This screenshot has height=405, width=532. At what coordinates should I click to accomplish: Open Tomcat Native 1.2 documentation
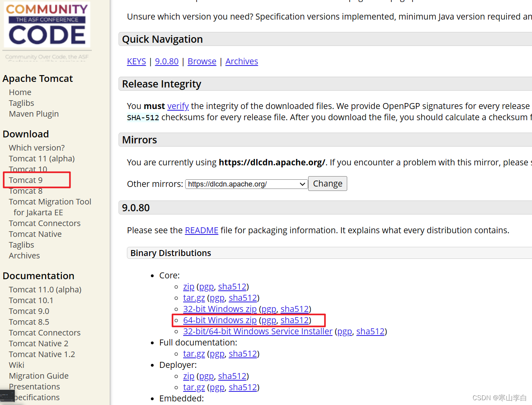pyautogui.click(x=42, y=354)
